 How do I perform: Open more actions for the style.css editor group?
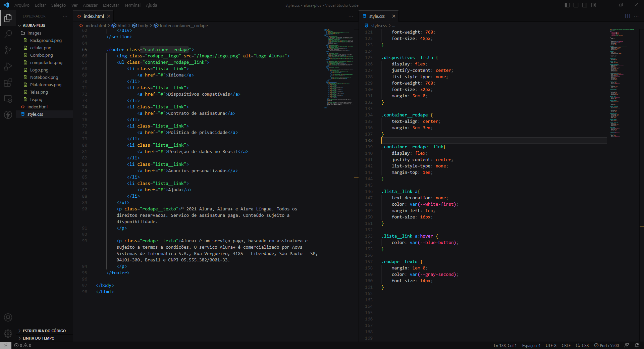point(636,16)
